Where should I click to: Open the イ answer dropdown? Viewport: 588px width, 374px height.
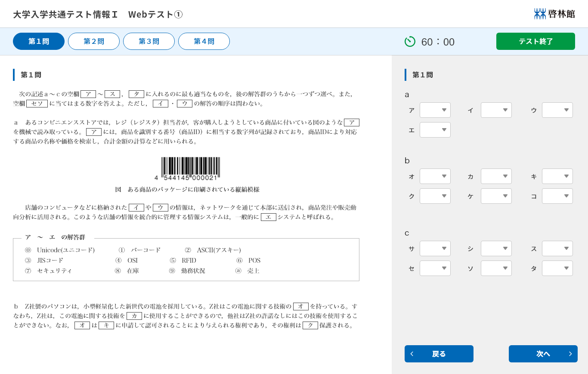coord(496,110)
